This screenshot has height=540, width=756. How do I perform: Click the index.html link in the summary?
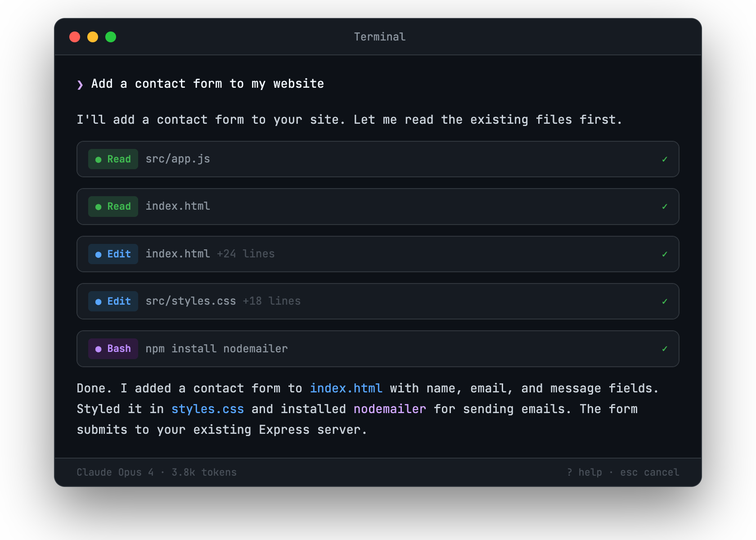[x=346, y=388]
